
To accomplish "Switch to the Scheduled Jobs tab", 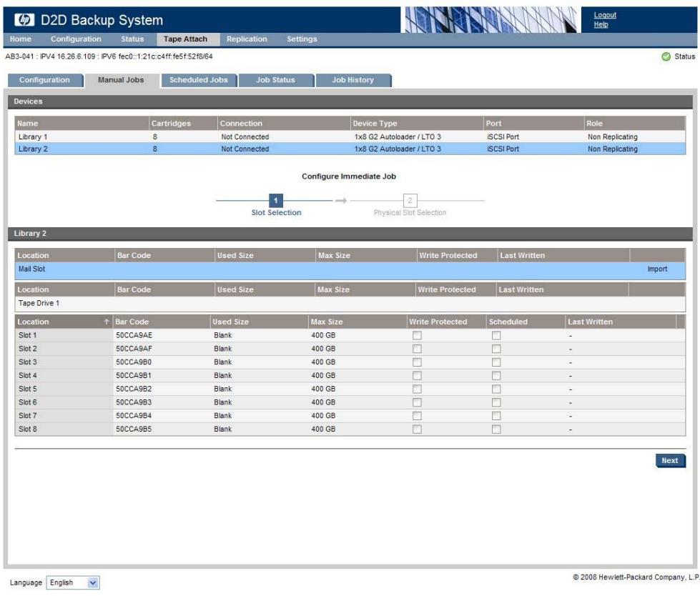I will point(199,80).
